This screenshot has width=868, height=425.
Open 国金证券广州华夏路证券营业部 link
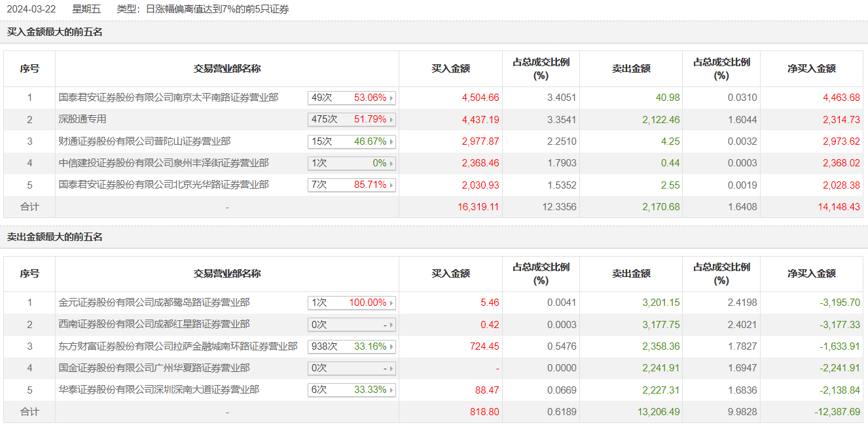[154, 368]
